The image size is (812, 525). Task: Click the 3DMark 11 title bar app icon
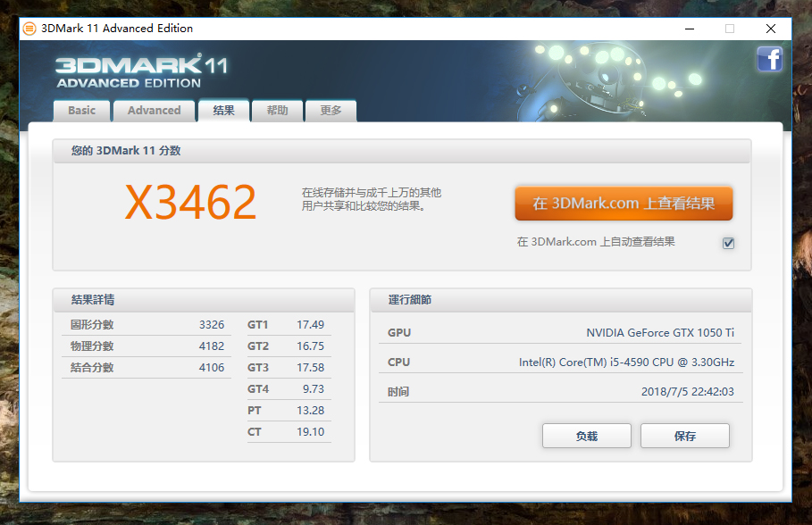click(29, 29)
